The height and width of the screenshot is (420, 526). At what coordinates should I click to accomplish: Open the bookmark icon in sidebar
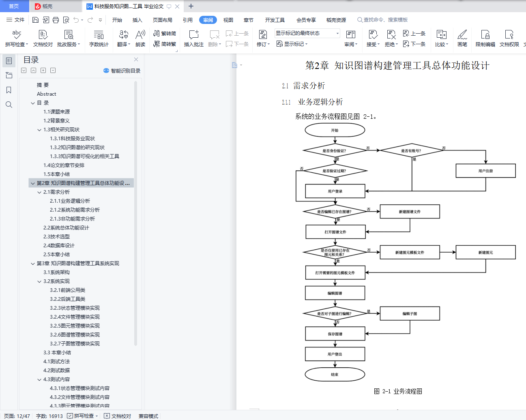(9, 90)
